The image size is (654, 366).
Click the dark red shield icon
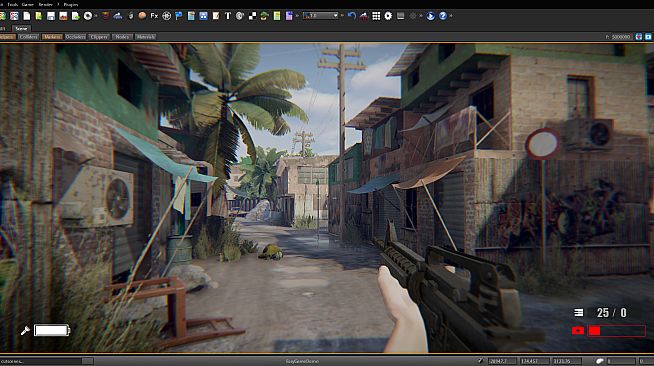tap(106, 16)
